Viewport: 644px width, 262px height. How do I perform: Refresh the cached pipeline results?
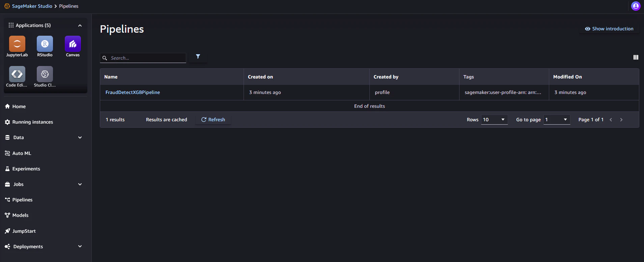pos(213,120)
